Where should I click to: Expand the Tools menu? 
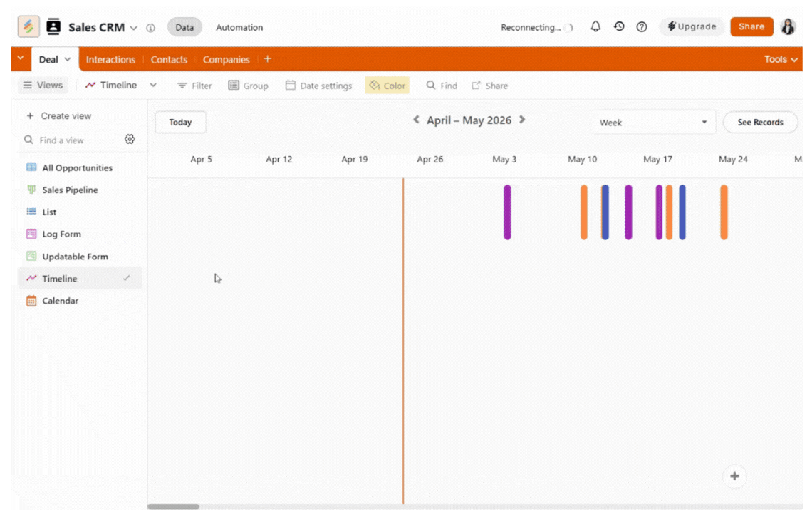[x=781, y=59]
